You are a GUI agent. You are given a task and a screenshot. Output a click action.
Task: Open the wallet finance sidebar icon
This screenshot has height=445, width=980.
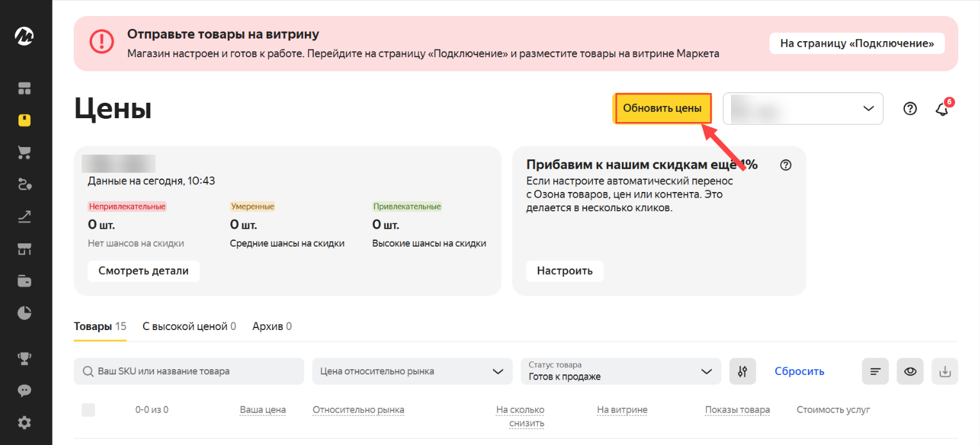click(x=24, y=281)
